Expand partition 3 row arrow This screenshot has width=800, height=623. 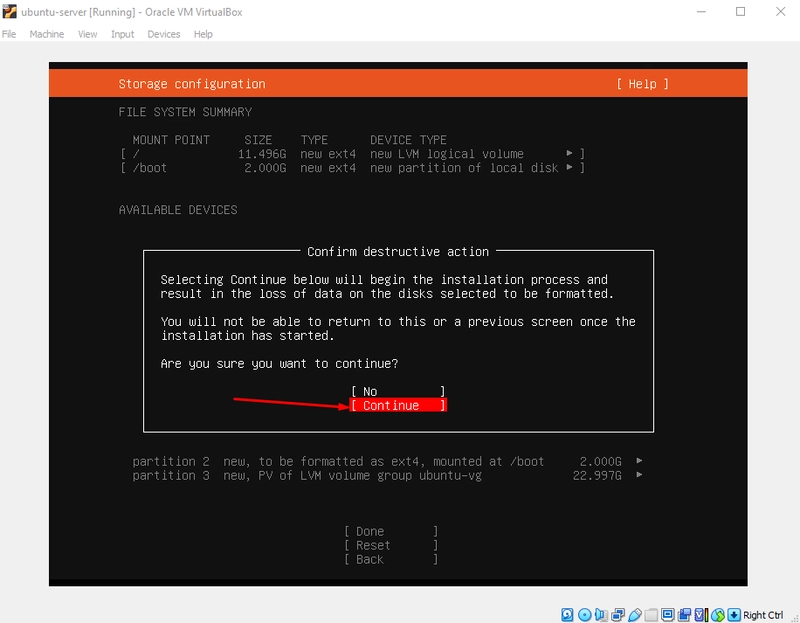coord(639,475)
